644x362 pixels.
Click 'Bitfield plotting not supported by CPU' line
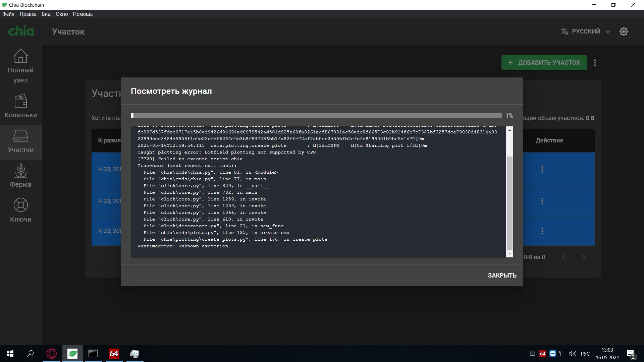tap(226, 152)
